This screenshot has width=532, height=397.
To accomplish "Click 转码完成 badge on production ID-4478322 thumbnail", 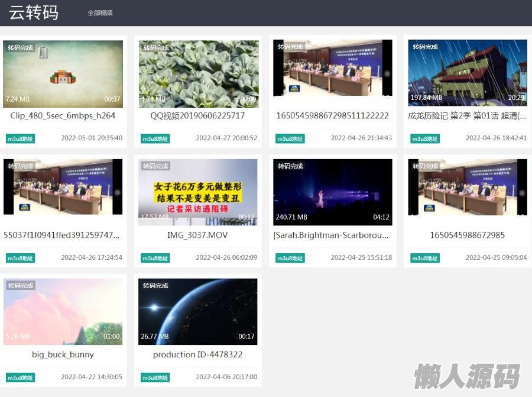I will pyautogui.click(x=155, y=286).
